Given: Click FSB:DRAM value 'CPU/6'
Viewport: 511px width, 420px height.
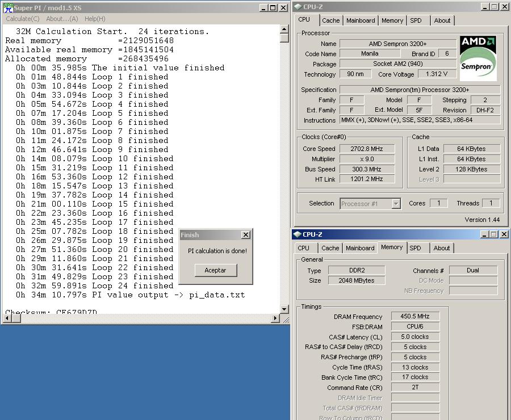Looking at the screenshot, I should pyautogui.click(x=415, y=326).
